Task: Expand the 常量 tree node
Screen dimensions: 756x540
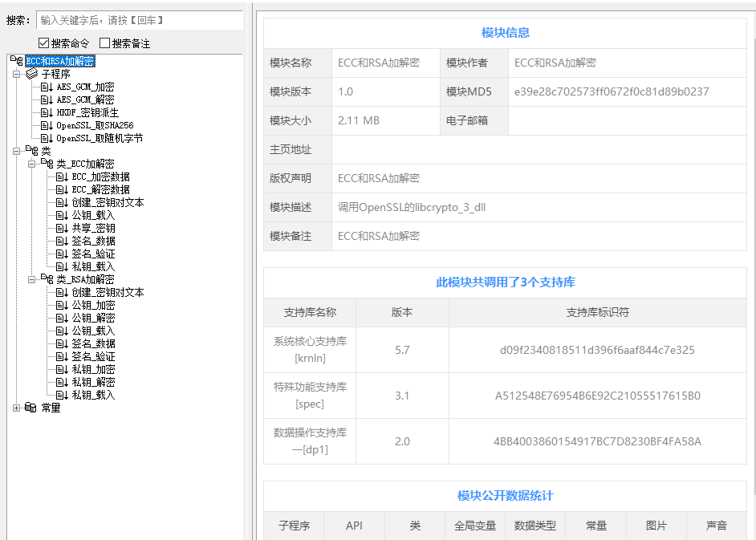Action: coord(17,408)
